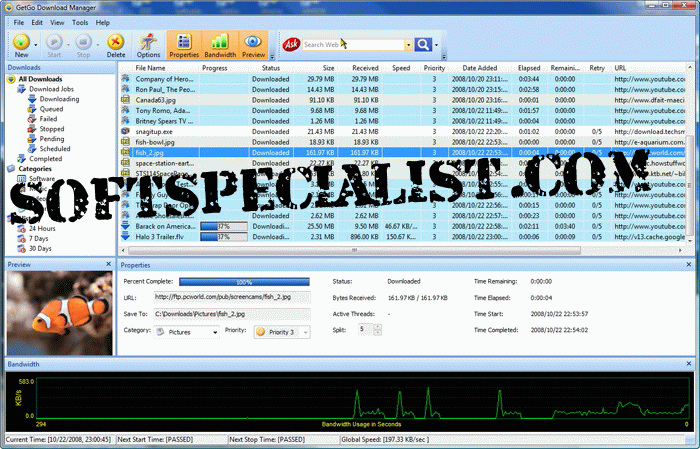Open the Help menu
Image resolution: width=700 pixels, height=449 pixels.
[x=102, y=22]
